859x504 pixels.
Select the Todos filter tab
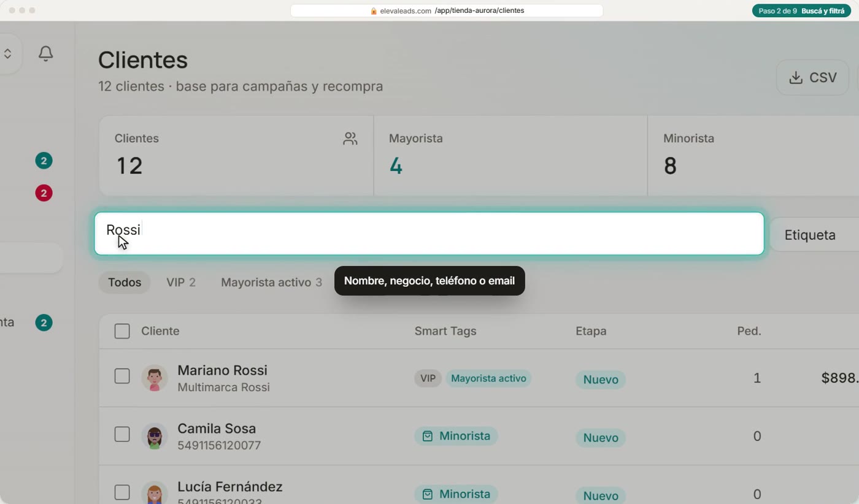125,283
